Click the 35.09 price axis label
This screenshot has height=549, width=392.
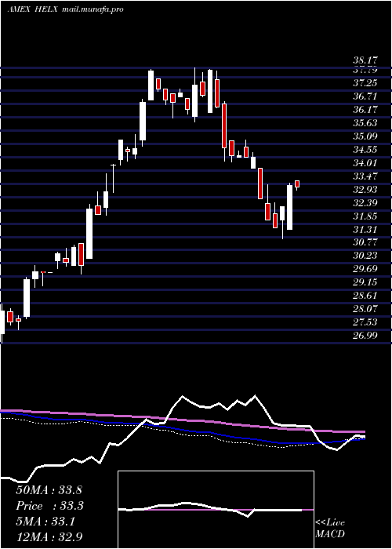[x=365, y=136]
